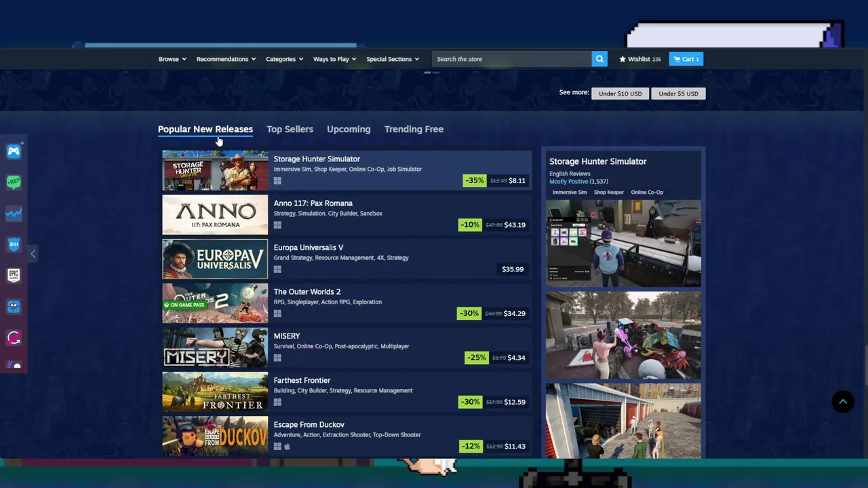Open the Wishlist star link
The width and height of the screenshot is (868, 488).
pyautogui.click(x=639, y=59)
